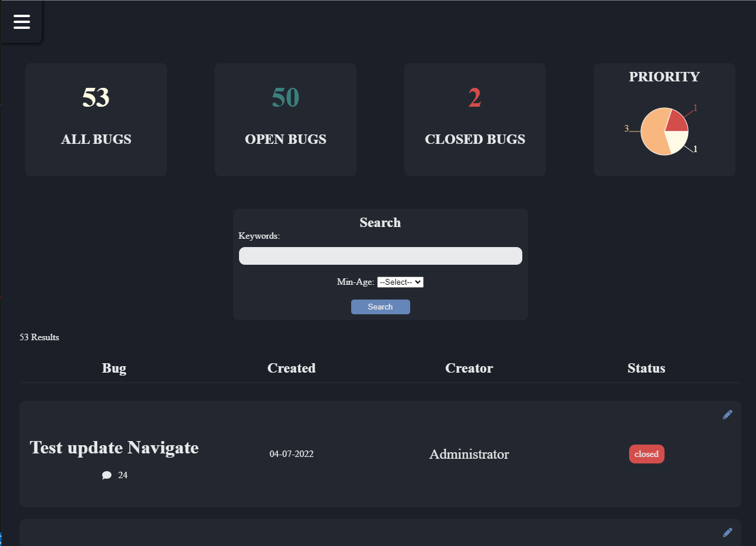Click the edit pencil for Test update Navigate
Screen dimensions: 756x546
727,414
